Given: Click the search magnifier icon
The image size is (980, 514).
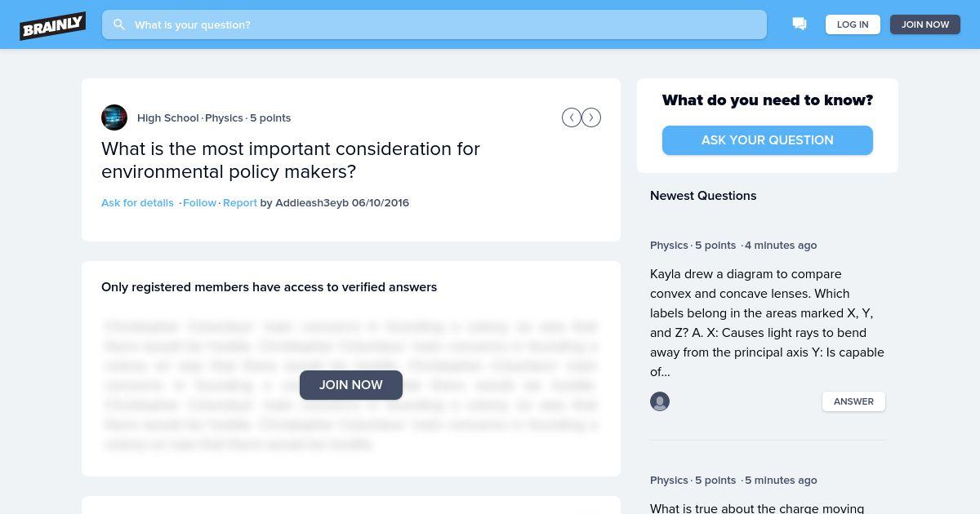Looking at the screenshot, I should pos(119,24).
